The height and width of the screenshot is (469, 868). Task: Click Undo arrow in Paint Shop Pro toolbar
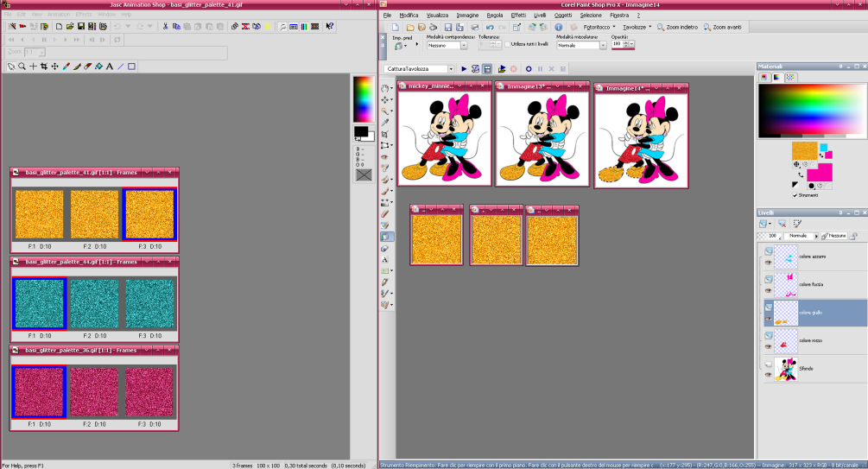tap(490, 27)
